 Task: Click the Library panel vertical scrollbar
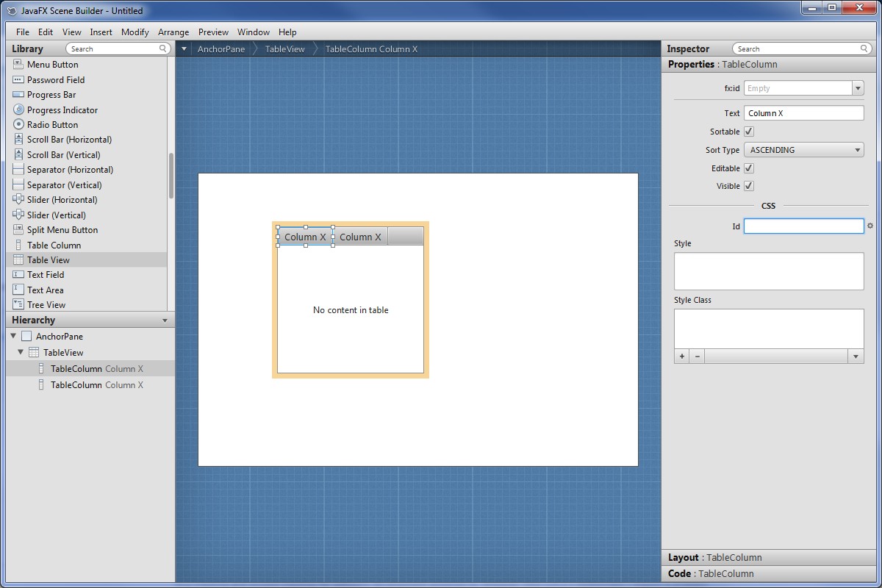(x=171, y=175)
